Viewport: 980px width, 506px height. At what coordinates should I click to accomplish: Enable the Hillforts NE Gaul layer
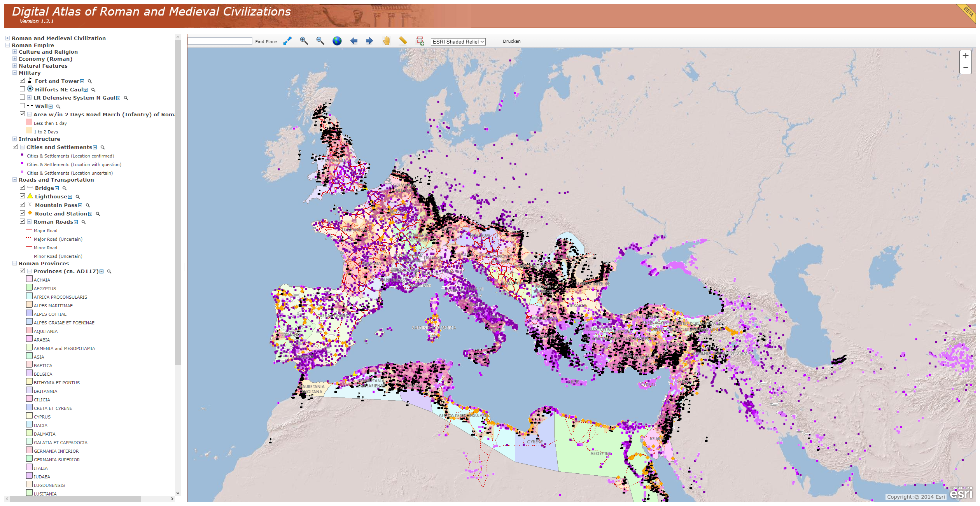(23, 89)
